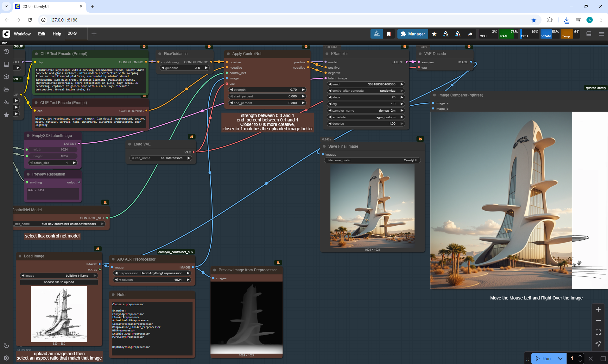Open the workflows folder sidebar icon

pyautogui.click(x=6, y=89)
